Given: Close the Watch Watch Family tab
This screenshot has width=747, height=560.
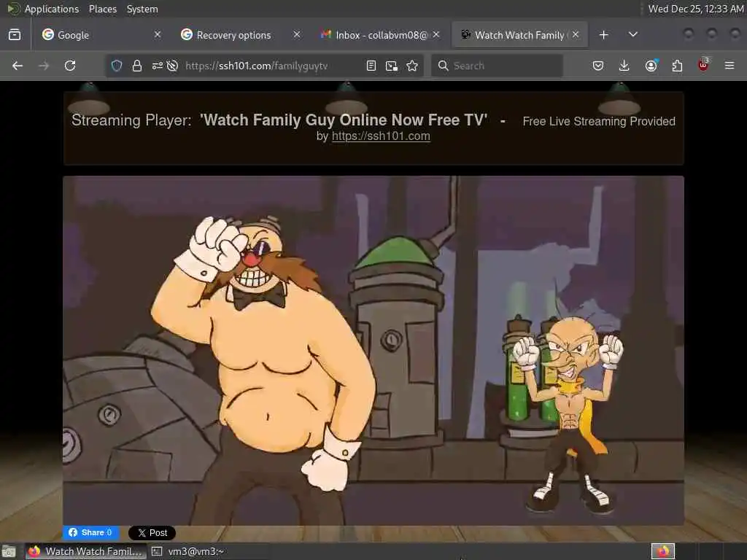Looking at the screenshot, I should click(576, 34).
